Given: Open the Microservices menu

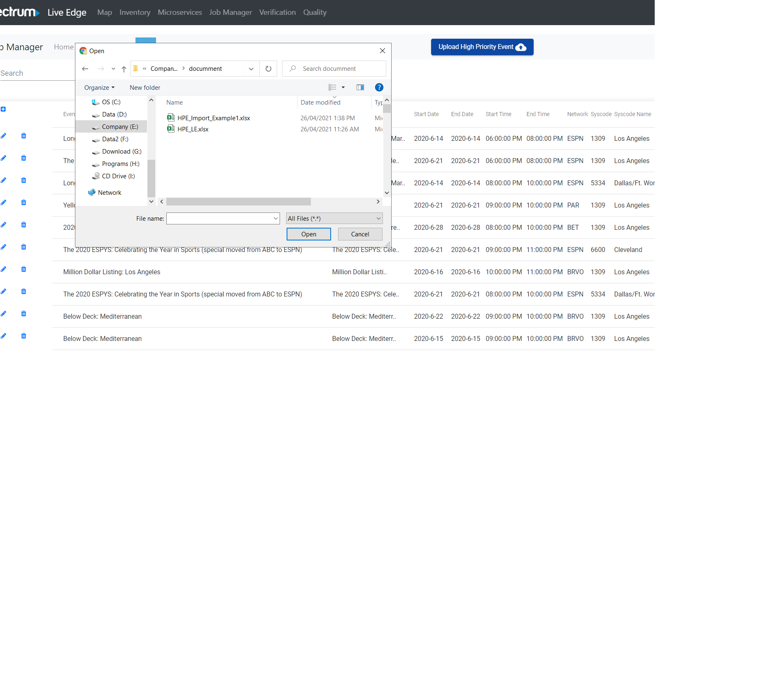Looking at the screenshot, I should [180, 12].
